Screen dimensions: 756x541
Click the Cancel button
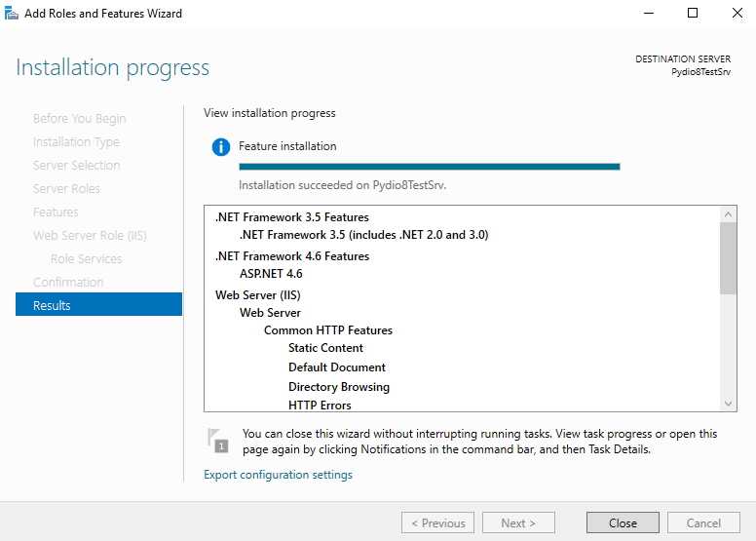tap(703, 522)
